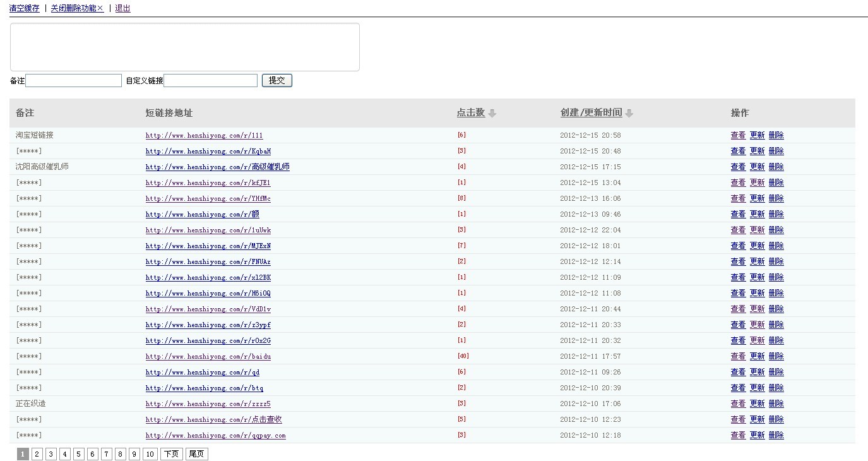Open short link ending /r/FNUAz
This screenshot has width=868, height=461.
coord(208,261)
